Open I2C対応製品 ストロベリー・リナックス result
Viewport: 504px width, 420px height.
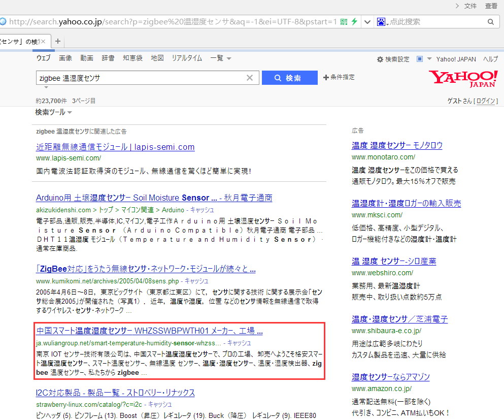115,393
